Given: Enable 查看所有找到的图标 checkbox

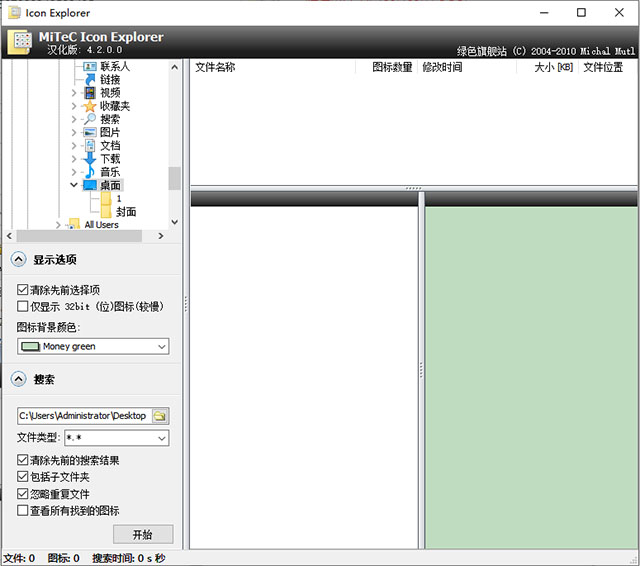Looking at the screenshot, I should pyautogui.click(x=22, y=511).
